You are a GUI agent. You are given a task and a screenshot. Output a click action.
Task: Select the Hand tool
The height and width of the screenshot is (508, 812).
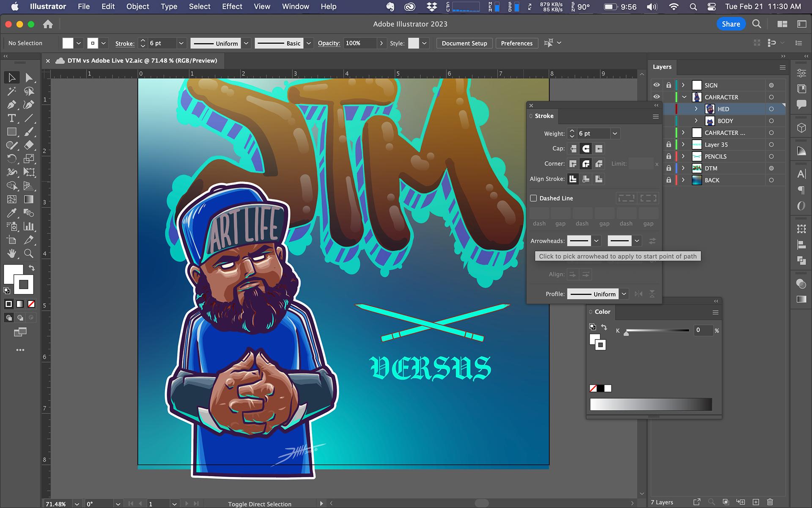[x=12, y=254]
